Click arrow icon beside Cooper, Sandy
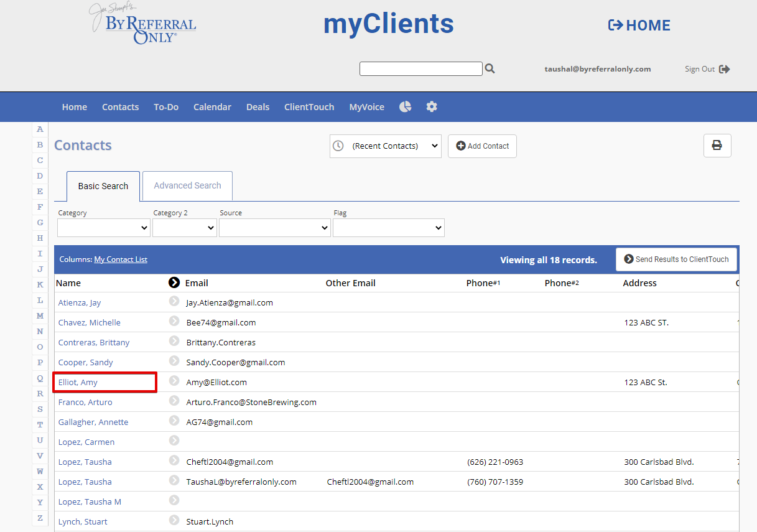The image size is (757, 532). tap(174, 362)
